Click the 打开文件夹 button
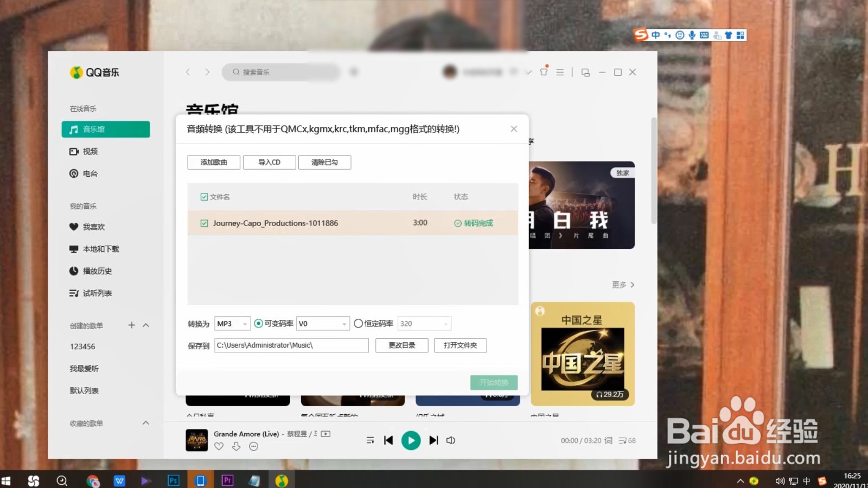The width and height of the screenshot is (868, 488). point(460,345)
